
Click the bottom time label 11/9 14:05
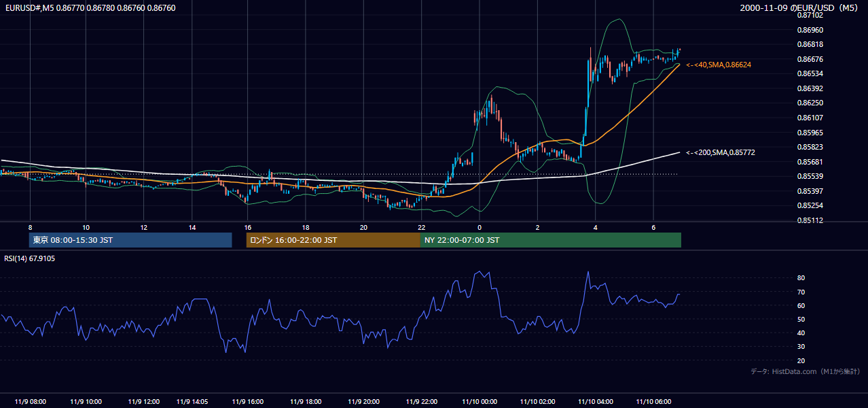click(192, 401)
